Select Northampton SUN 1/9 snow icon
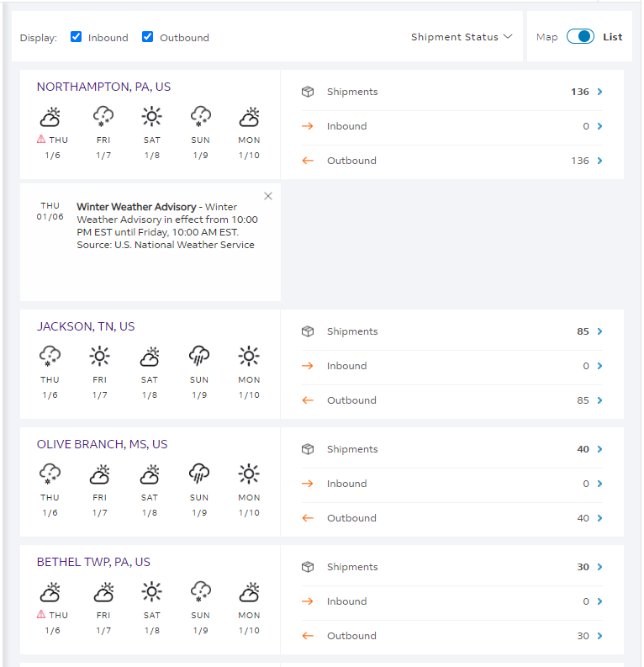The width and height of the screenshot is (644, 667). coord(201,117)
